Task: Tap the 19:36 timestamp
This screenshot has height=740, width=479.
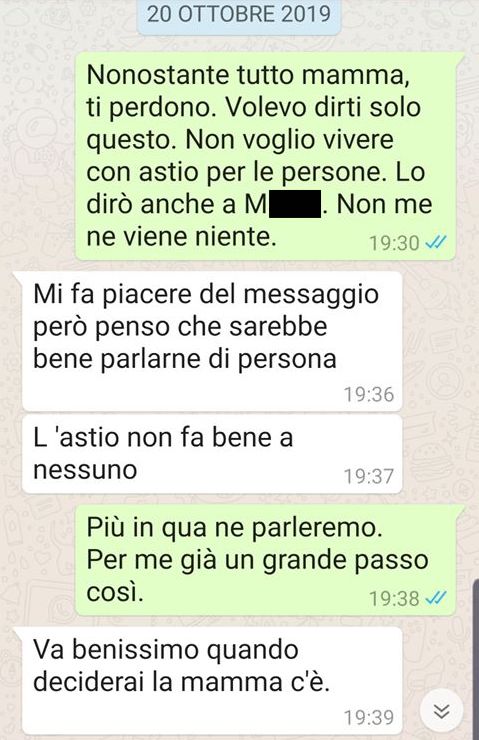Action: [x=369, y=395]
